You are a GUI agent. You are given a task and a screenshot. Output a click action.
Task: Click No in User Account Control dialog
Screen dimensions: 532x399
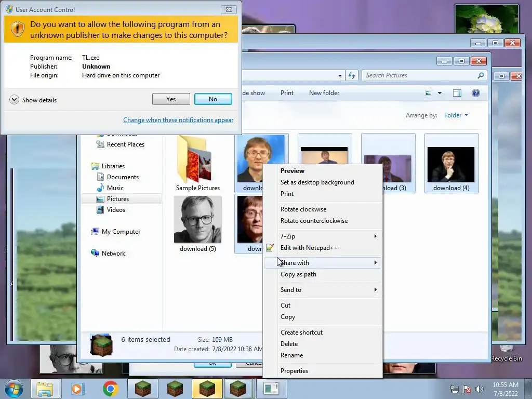[213, 99]
